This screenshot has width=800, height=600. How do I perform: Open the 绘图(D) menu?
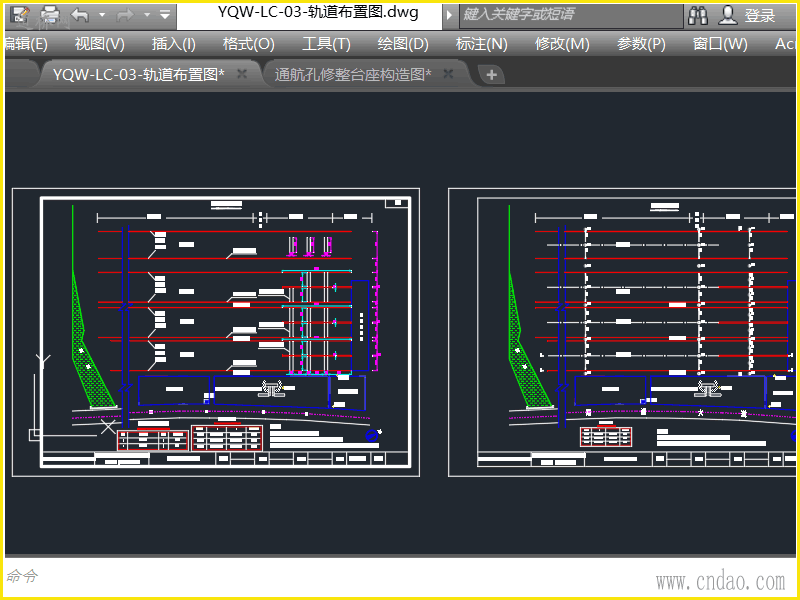click(403, 44)
